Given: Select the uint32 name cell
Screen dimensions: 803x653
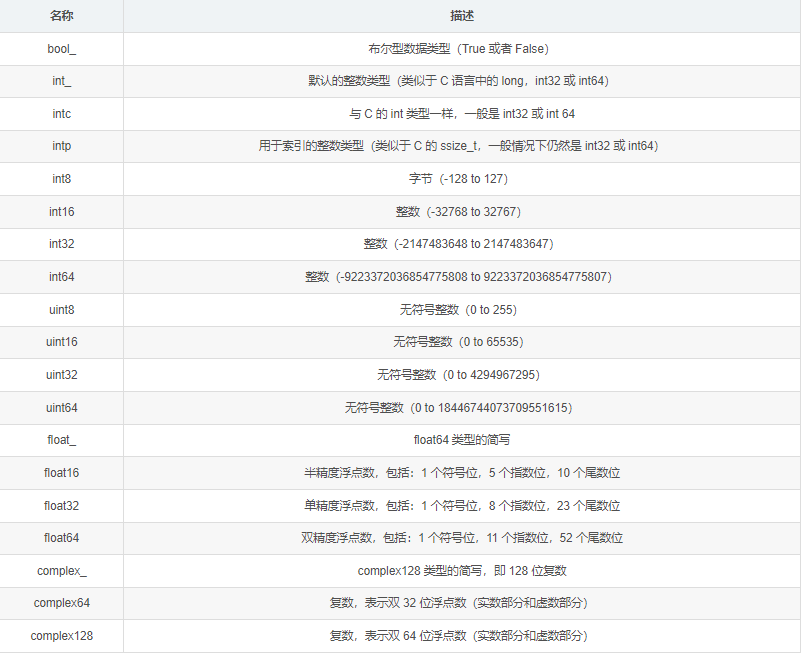Looking at the screenshot, I should coord(62,375).
